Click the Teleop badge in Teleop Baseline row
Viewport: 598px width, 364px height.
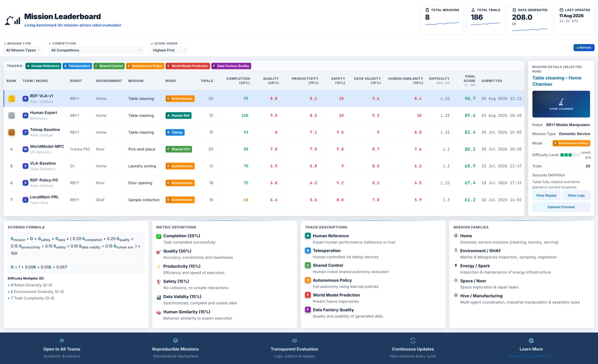pyautogui.click(x=175, y=132)
